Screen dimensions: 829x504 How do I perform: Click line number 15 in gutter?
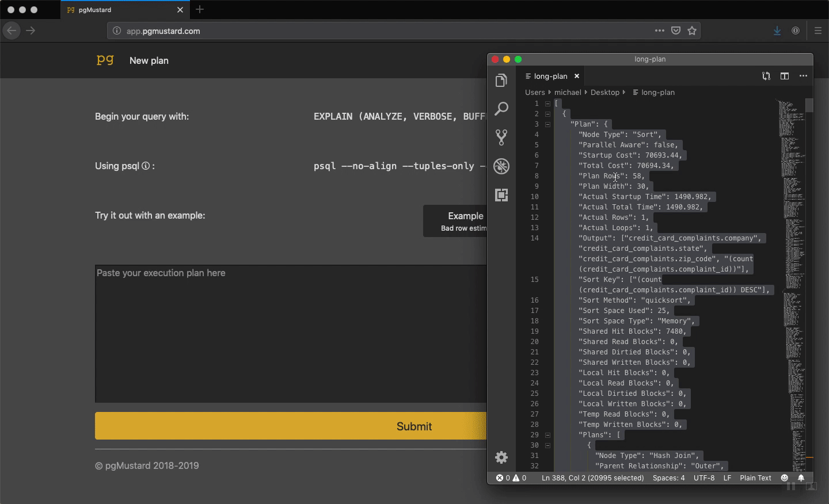click(535, 280)
